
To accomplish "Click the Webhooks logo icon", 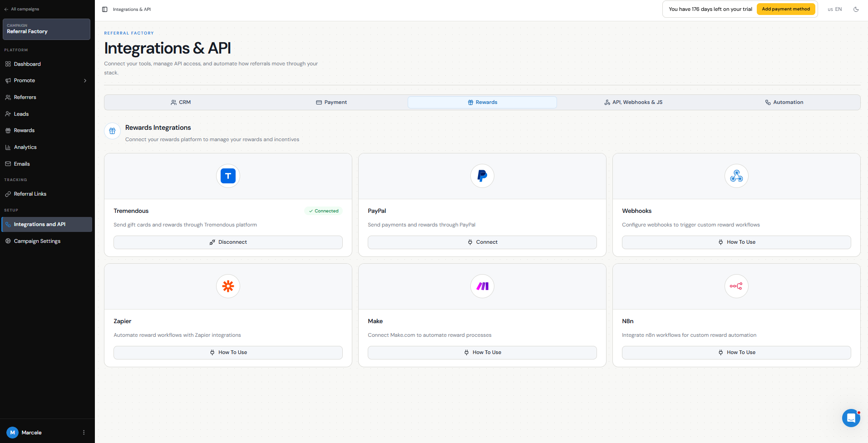I will pyautogui.click(x=736, y=176).
